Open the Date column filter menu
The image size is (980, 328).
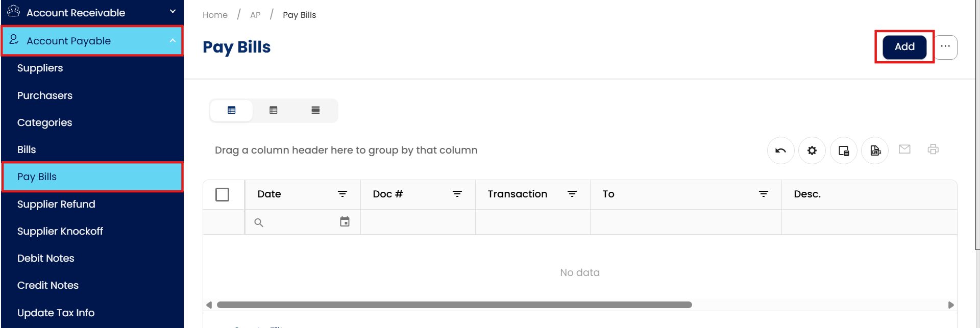click(342, 194)
